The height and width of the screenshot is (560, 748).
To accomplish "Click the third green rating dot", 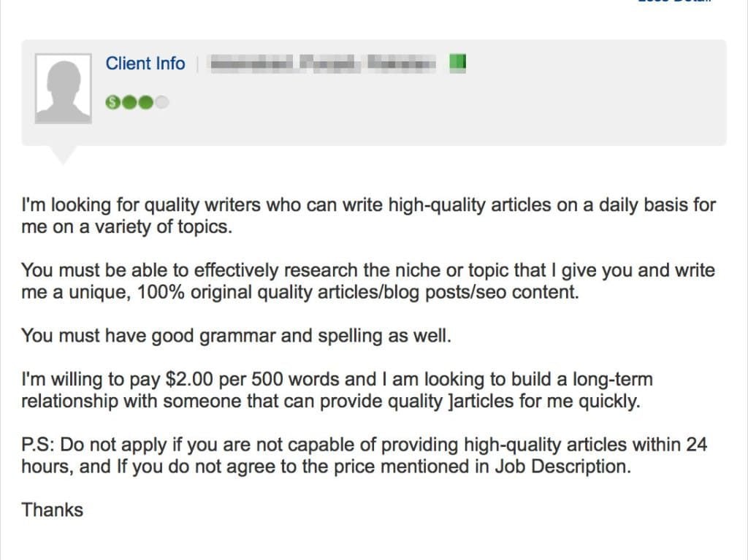I will coord(145,103).
